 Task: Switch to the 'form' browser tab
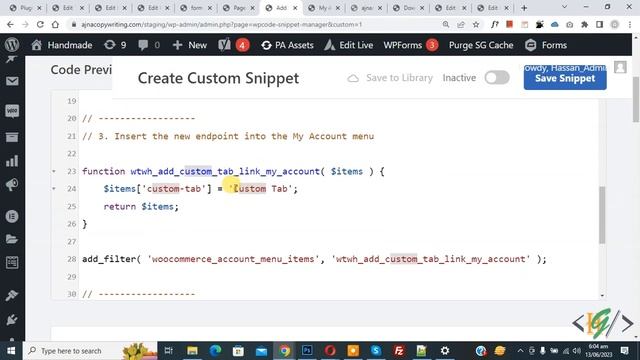[196, 8]
